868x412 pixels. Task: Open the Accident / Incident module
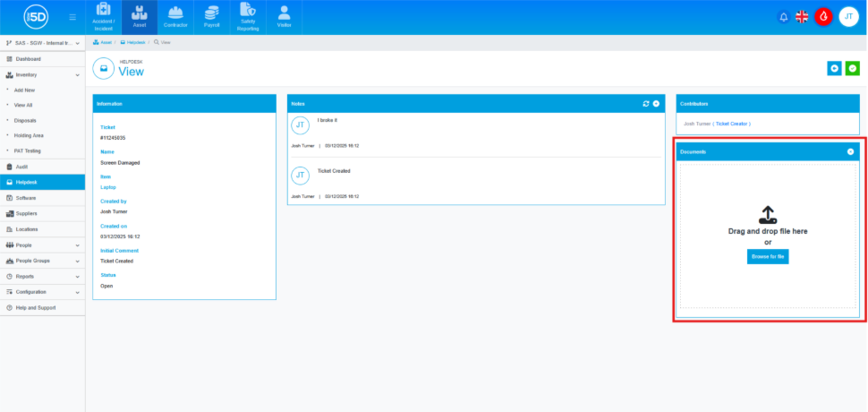click(x=104, y=17)
